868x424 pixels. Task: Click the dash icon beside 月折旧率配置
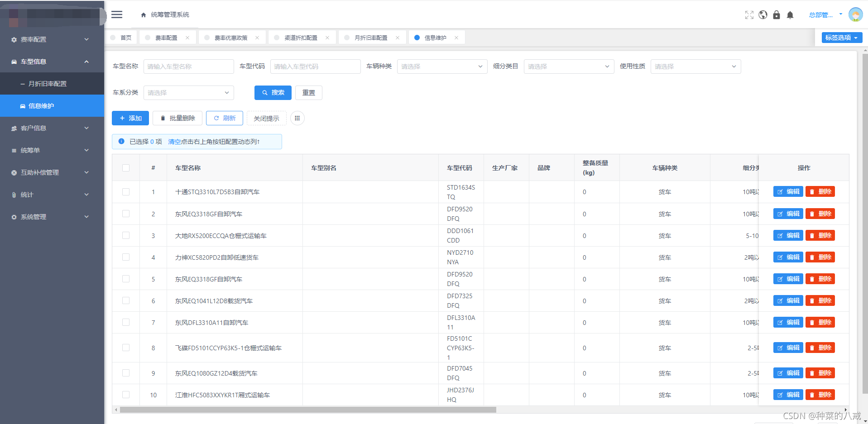coord(23,84)
